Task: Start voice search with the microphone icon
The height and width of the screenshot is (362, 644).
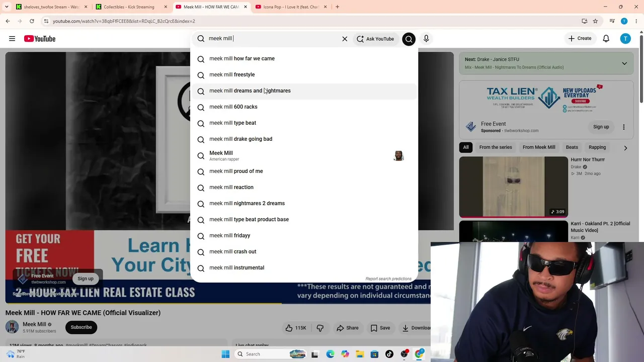Action: [x=426, y=39]
